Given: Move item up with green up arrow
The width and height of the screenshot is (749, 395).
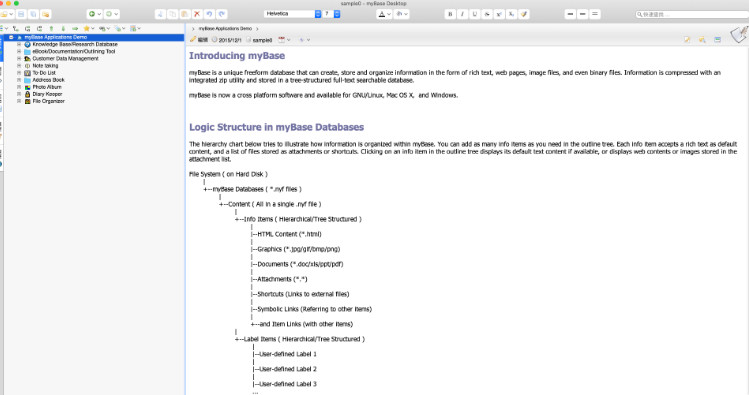Looking at the screenshot, I should (51, 29).
